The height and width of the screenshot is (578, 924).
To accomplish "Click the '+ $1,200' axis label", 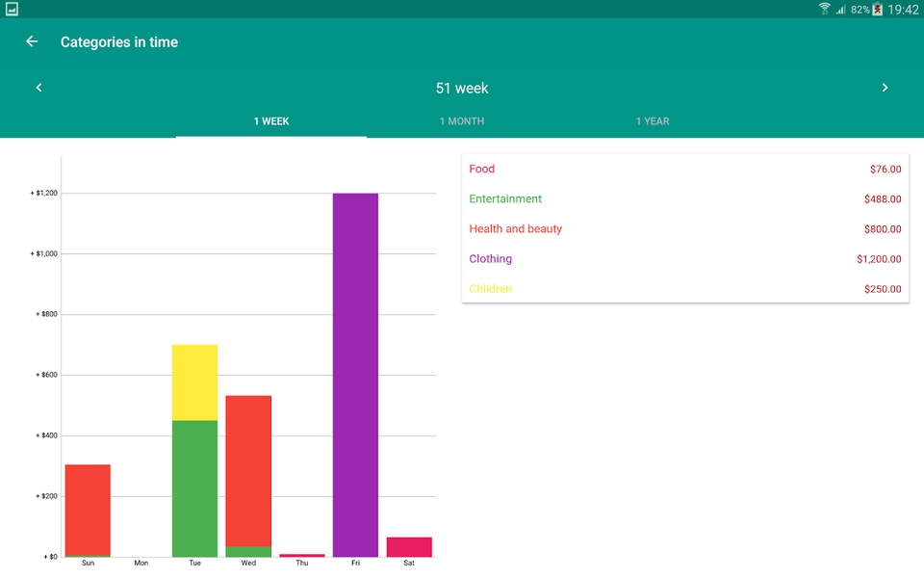I will [x=43, y=193].
